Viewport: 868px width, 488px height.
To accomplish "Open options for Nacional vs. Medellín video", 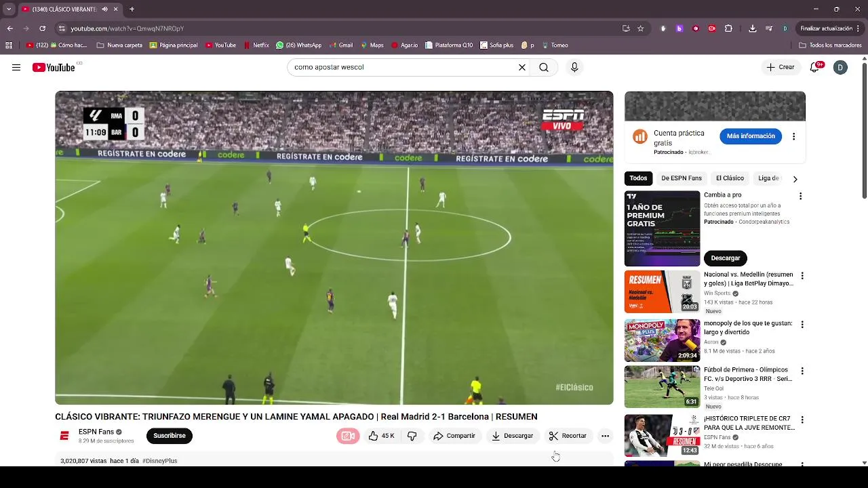I will coord(802,276).
